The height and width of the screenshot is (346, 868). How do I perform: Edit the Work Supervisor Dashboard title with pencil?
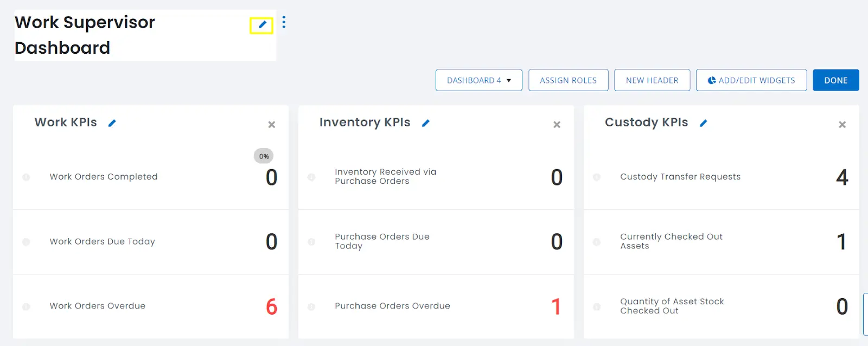262,24
